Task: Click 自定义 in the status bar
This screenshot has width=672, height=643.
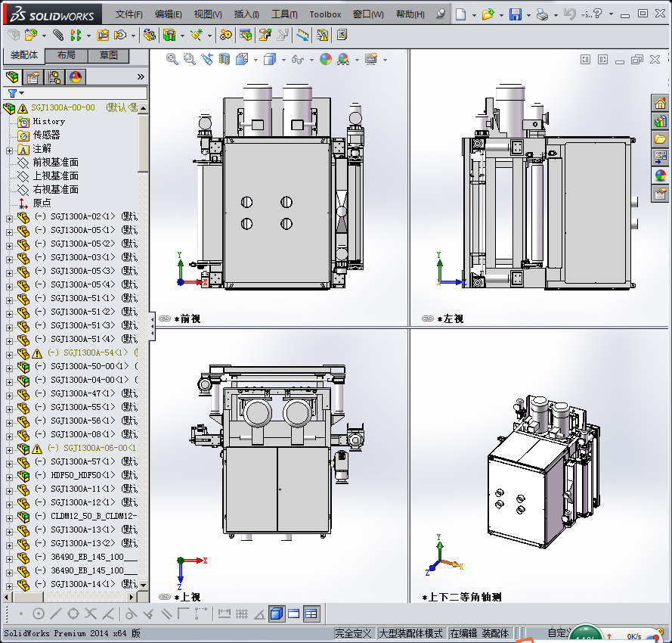Action: 559,632
